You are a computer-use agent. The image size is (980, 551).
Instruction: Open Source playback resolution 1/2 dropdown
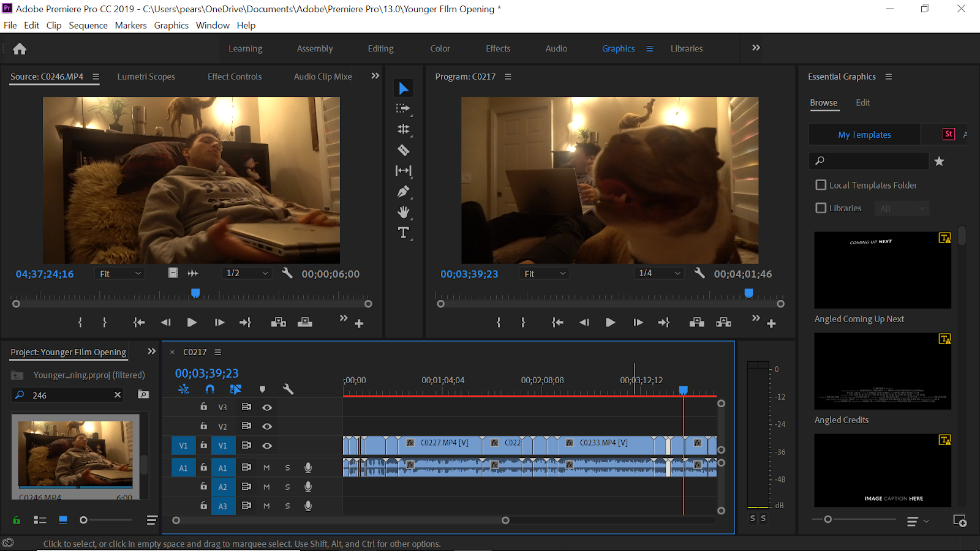[x=247, y=273]
